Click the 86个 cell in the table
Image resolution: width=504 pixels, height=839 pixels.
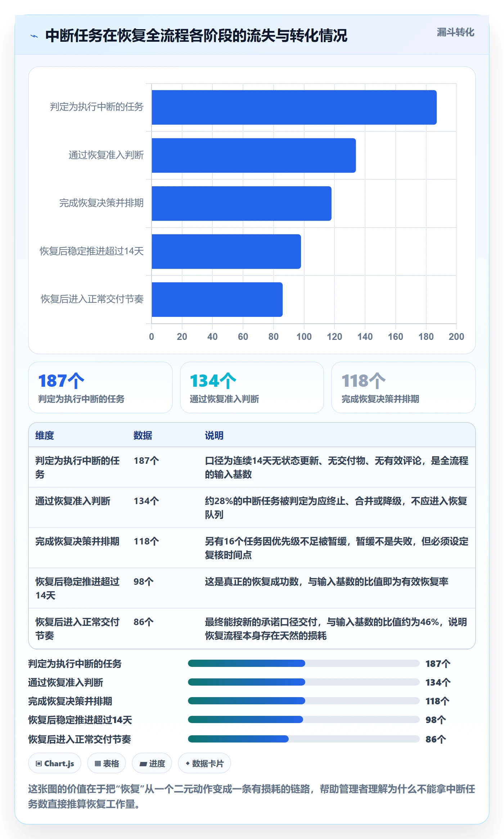(x=144, y=622)
